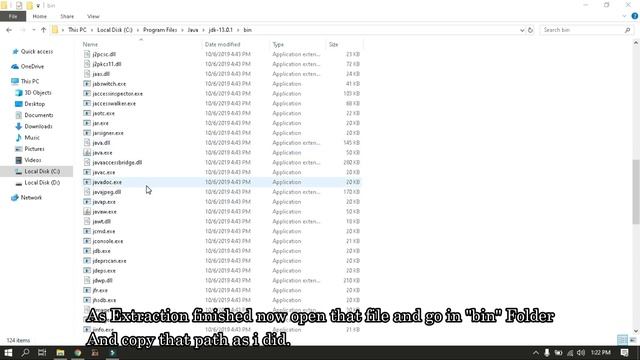The height and width of the screenshot is (360, 640).
Task: Click the Music note icon in sidebar
Action: (x=18, y=138)
